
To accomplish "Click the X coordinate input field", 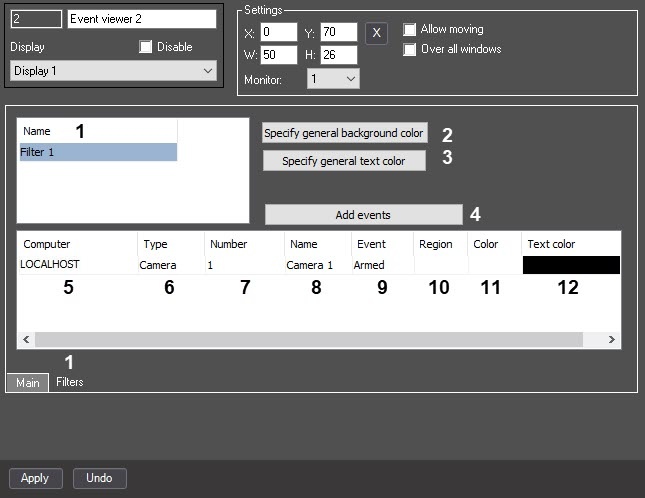I will [x=278, y=32].
